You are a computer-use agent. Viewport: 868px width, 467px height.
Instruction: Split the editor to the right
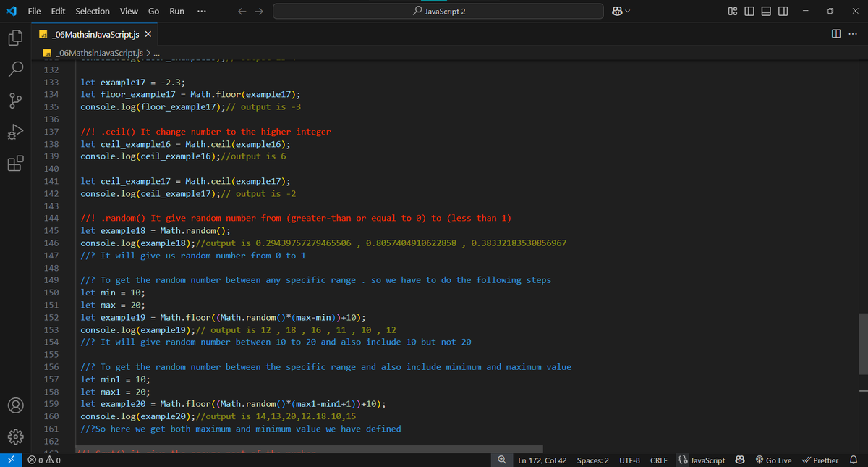[836, 34]
